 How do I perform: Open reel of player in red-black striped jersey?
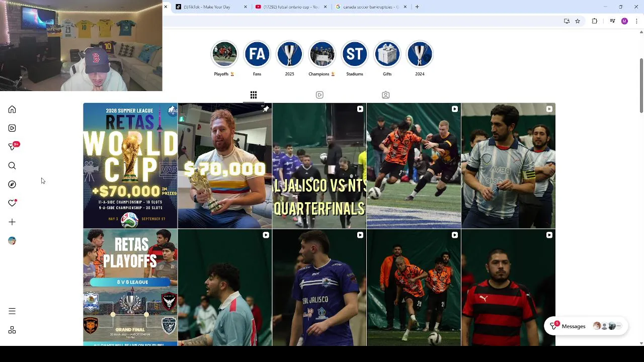(508, 288)
